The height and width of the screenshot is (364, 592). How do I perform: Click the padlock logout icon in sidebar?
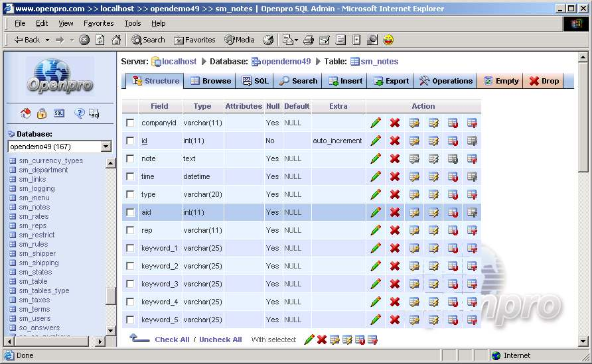42,113
